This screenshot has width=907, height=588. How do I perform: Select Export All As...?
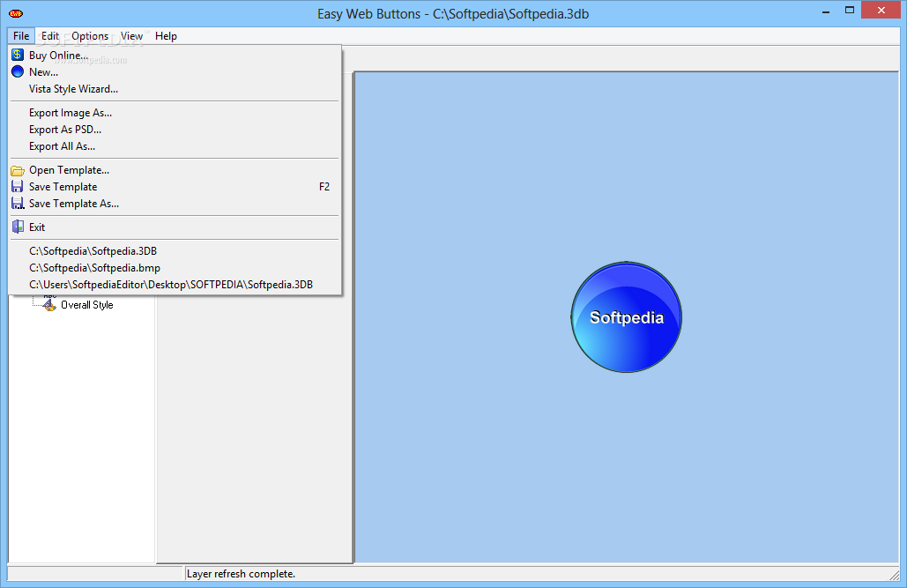coord(175,146)
